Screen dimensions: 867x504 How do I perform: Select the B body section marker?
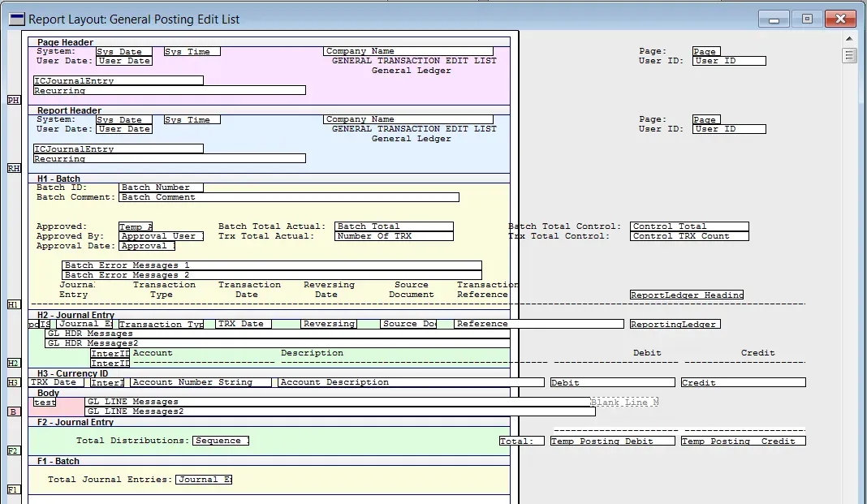tap(13, 411)
